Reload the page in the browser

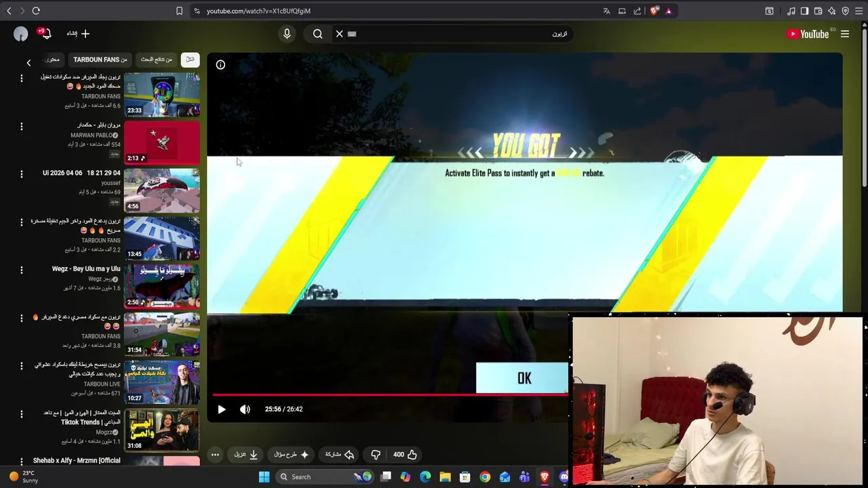point(36,11)
